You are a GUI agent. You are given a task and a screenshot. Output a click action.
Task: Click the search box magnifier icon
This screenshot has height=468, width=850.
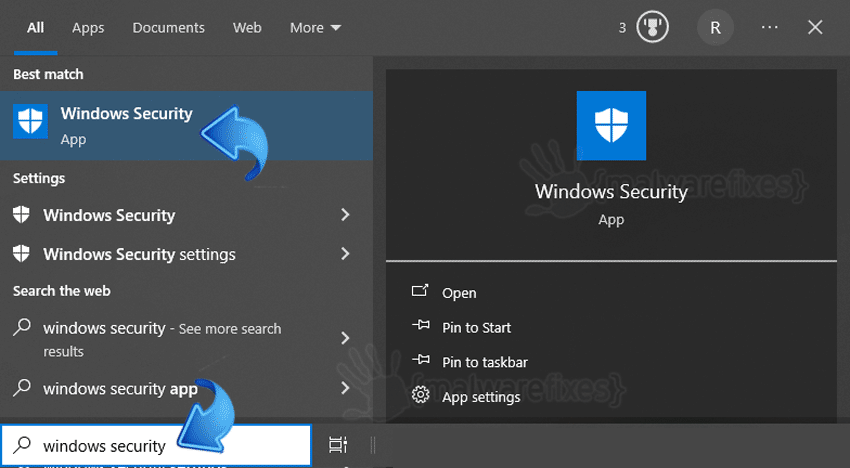(22, 445)
